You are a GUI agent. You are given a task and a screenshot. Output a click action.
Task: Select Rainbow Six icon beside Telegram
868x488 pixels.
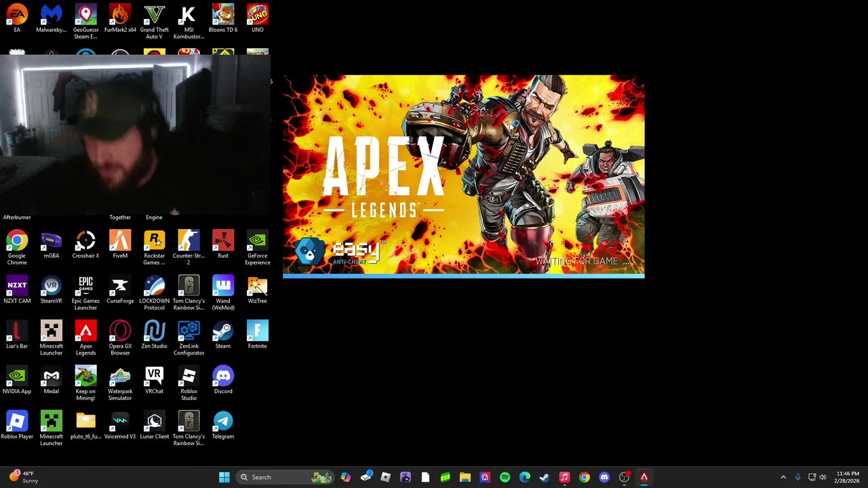[x=189, y=429]
